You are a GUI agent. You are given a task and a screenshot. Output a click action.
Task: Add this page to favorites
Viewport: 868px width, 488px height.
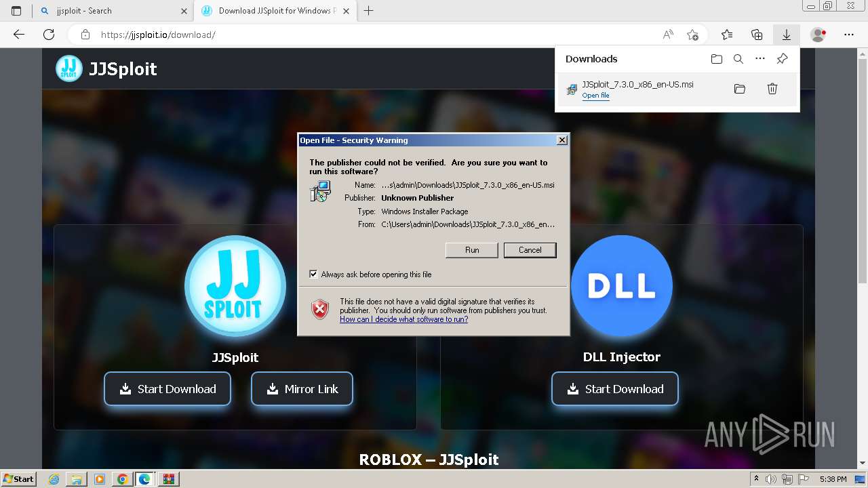pyautogui.click(x=692, y=35)
